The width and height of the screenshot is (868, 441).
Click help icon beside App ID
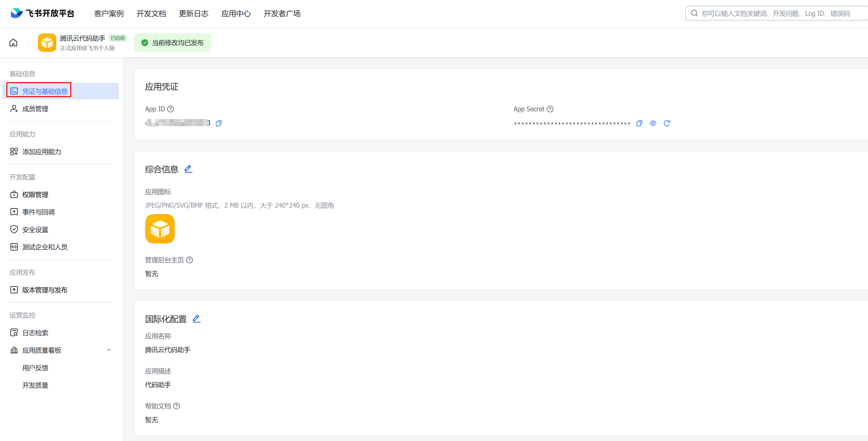171,109
